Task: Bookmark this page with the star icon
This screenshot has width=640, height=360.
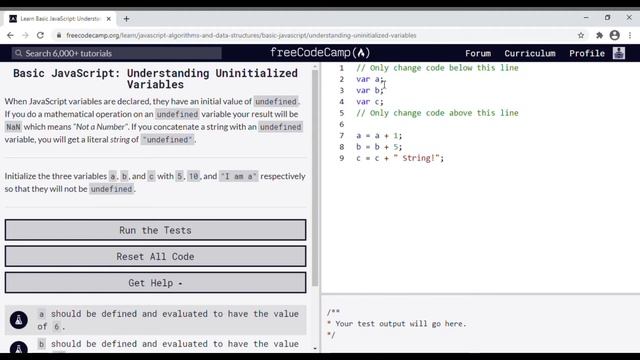Action: 581,36
